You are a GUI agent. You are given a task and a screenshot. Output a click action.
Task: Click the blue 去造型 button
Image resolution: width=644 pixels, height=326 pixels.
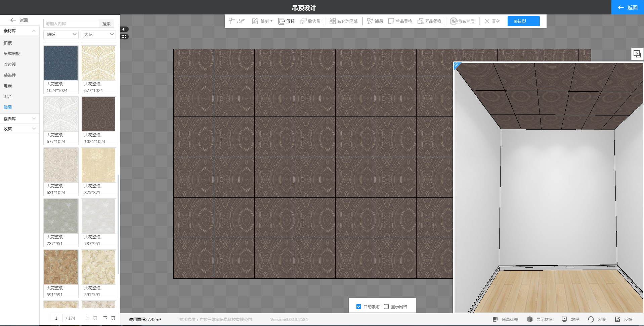(523, 21)
